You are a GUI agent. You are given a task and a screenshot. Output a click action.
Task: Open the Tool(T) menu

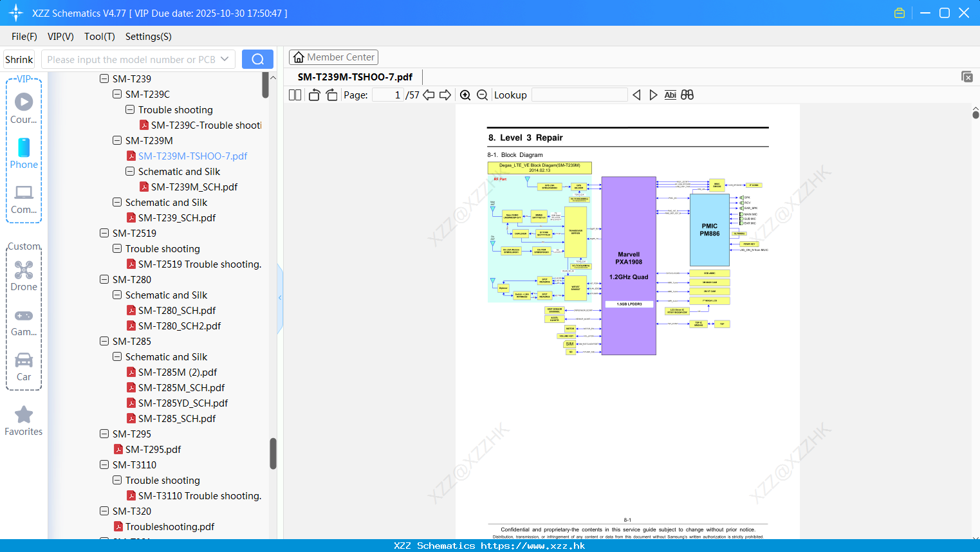click(x=100, y=36)
